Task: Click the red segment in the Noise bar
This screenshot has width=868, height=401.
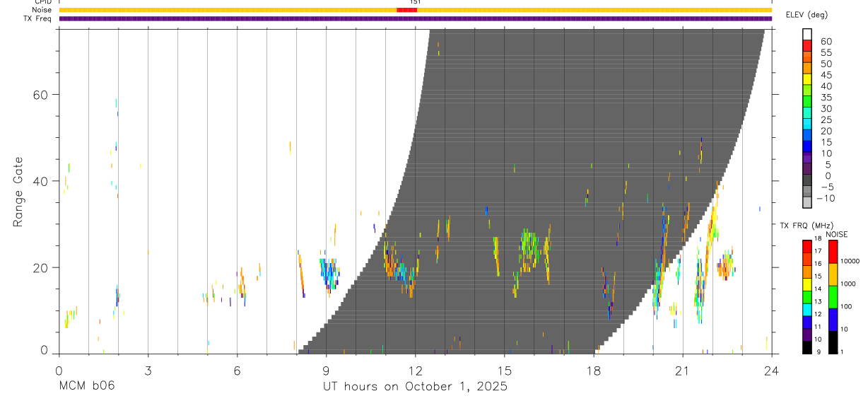Action: tap(407, 10)
